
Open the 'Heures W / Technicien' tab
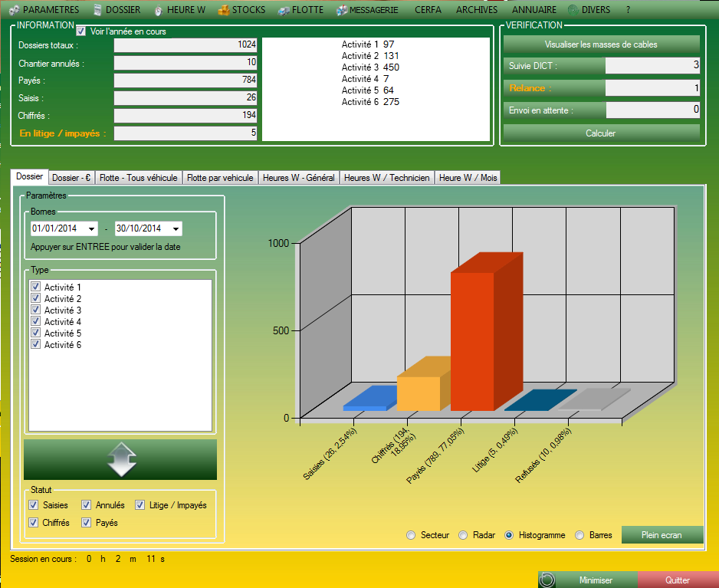pos(386,177)
